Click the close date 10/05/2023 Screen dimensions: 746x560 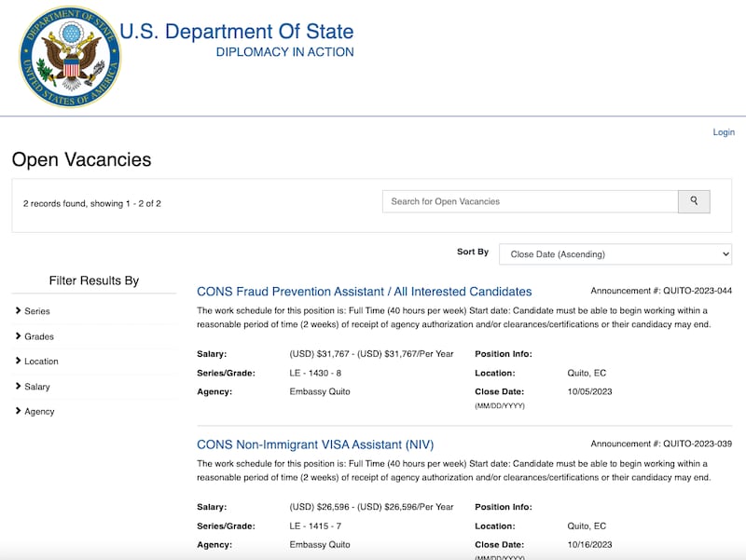click(x=589, y=391)
